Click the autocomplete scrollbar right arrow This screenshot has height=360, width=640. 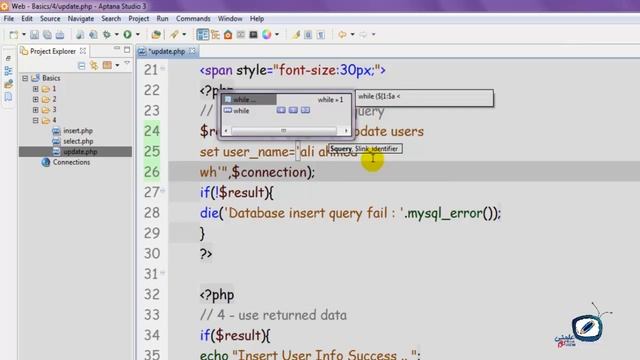tap(346, 131)
